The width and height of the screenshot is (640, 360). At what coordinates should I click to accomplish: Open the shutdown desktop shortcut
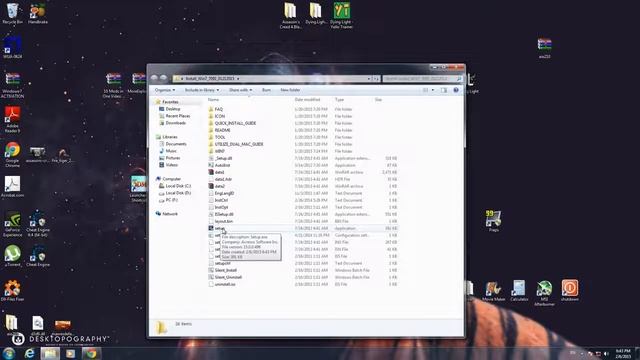coord(569,291)
